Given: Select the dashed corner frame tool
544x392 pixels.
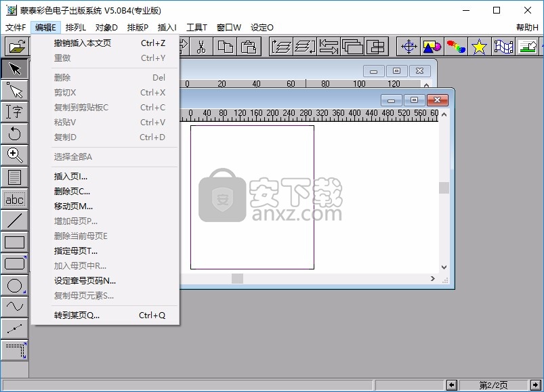Looking at the screenshot, I should point(15,350).
